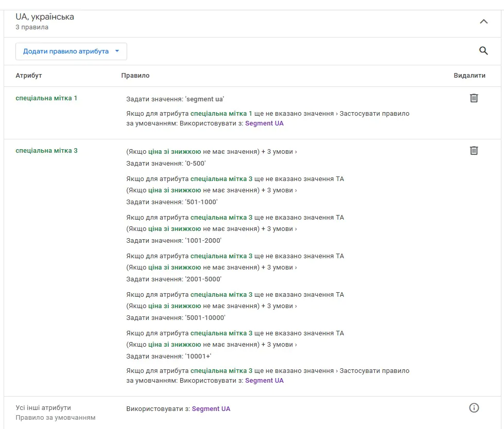Select rule value '10001+'
The height and width of the screenshot is (429, 504).
pyautogui.click(x=198, y=356)
